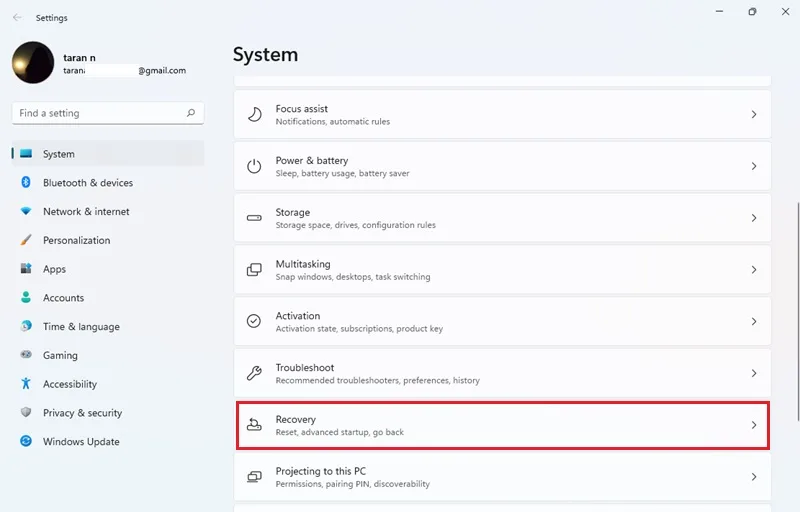Screen dimensions: 800x512
Task: Expand Power & battery chevron
Action: click(x=754, y=166)
